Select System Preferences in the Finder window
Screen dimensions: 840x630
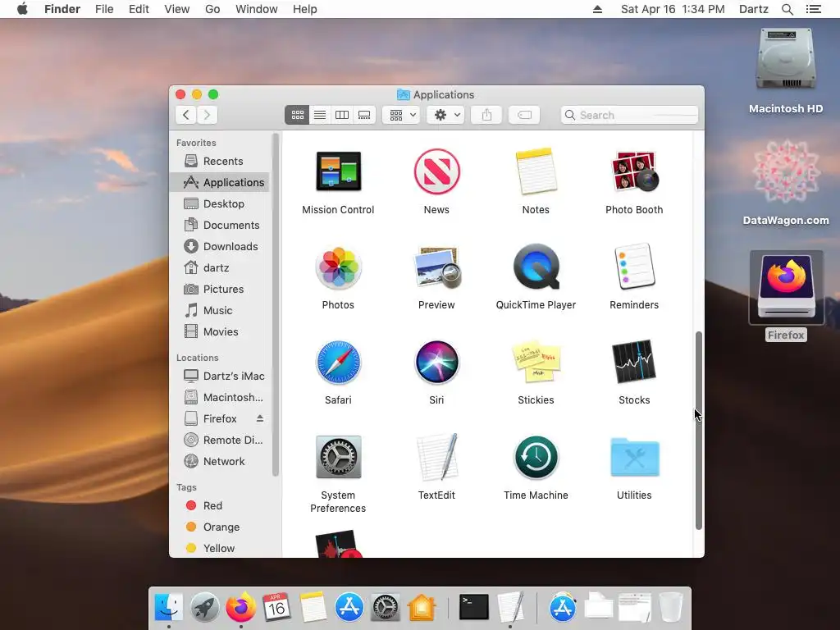pos(338,457)
